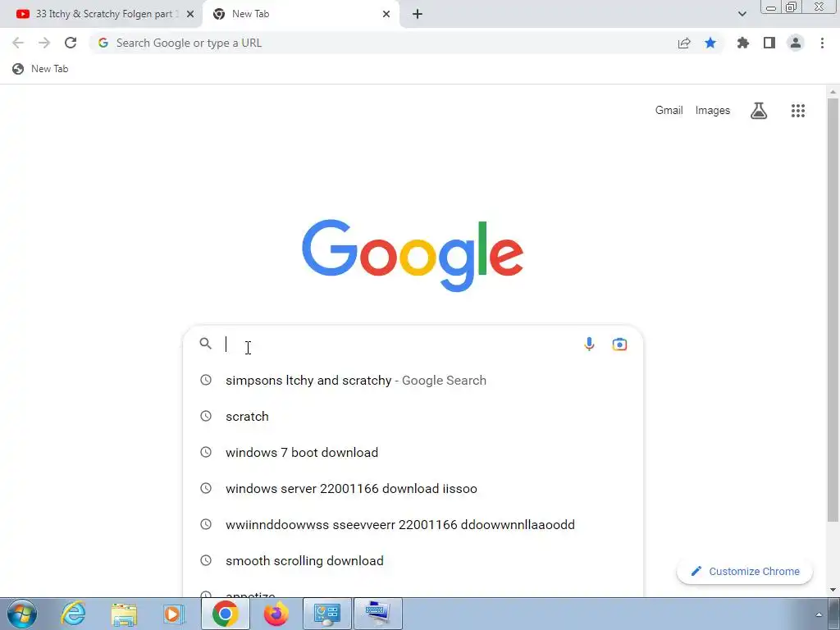
Task: Select 'windows 7 boot download' suggestion
Action: pyautogui.click(x=413, y=452)
